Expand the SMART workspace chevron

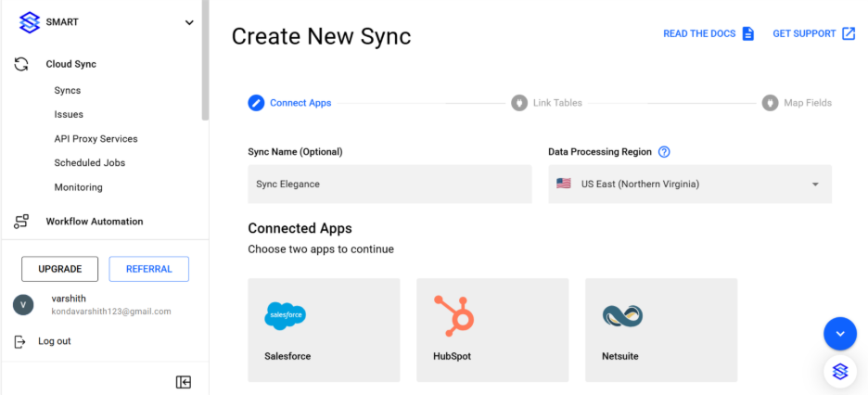[x=189, y=22]
